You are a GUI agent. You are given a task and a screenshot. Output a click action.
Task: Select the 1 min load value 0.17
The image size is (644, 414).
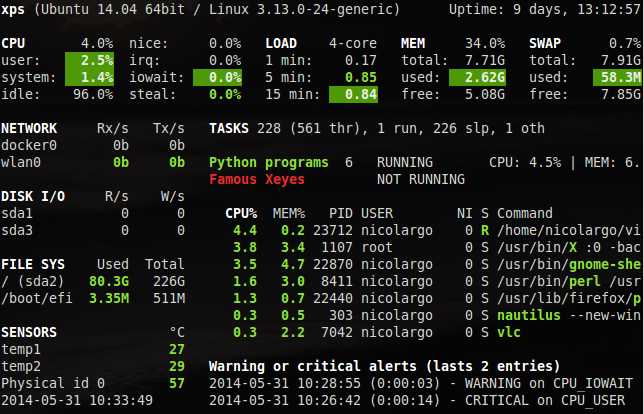[x=361, y=60]
